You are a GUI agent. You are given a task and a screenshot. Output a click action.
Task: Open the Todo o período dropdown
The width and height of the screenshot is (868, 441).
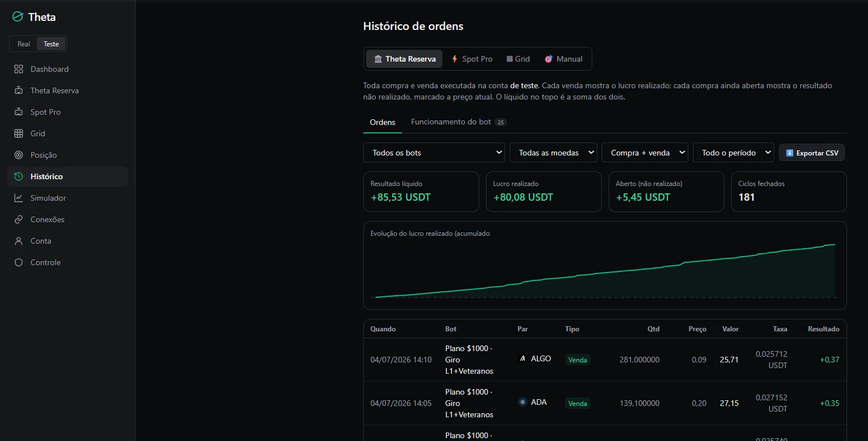pos(733,153)
